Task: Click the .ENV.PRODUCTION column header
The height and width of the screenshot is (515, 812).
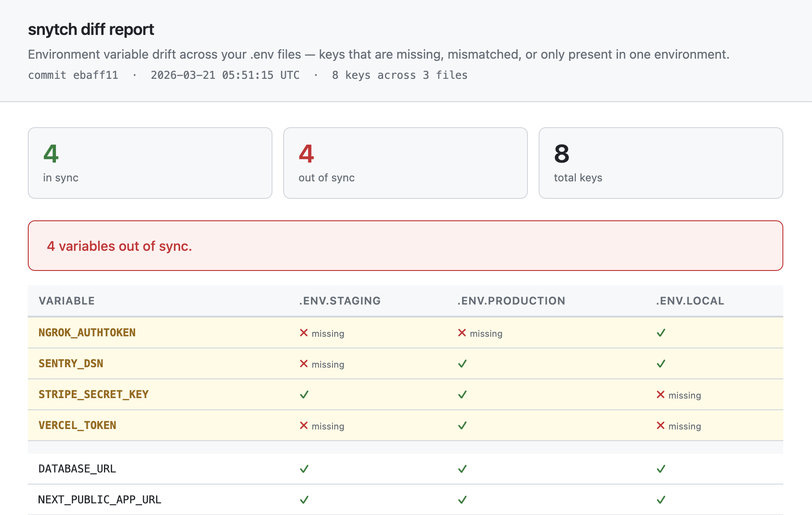Action: 511,300
